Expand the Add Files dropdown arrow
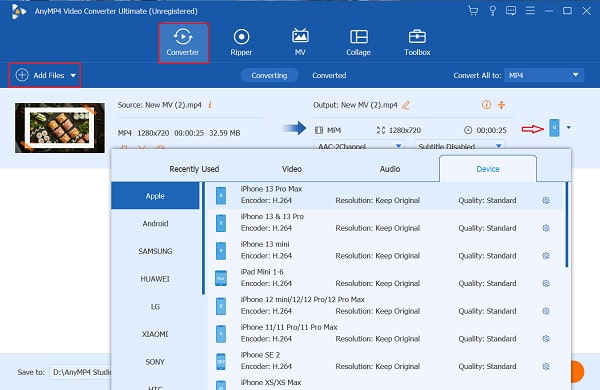 [73, 75]
